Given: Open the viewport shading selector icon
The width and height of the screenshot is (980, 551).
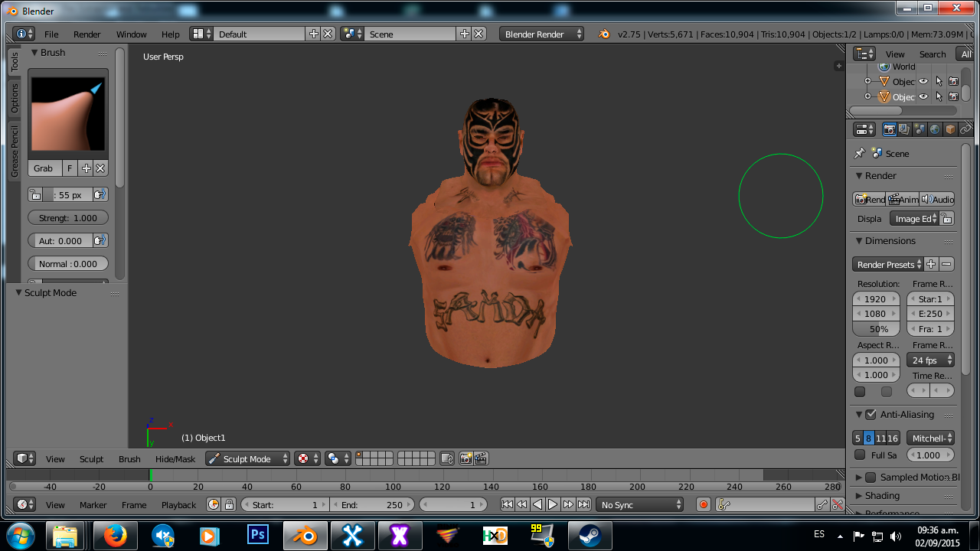Looking at the screenshot, I should [x=338, y=458].
